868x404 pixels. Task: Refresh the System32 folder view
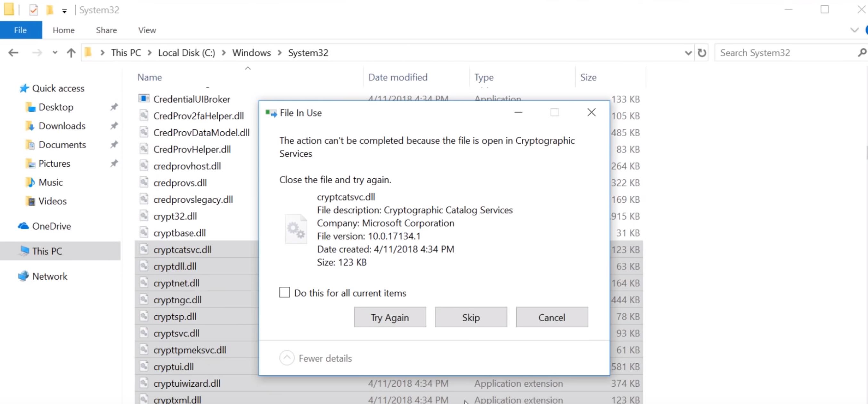(702, 53)
